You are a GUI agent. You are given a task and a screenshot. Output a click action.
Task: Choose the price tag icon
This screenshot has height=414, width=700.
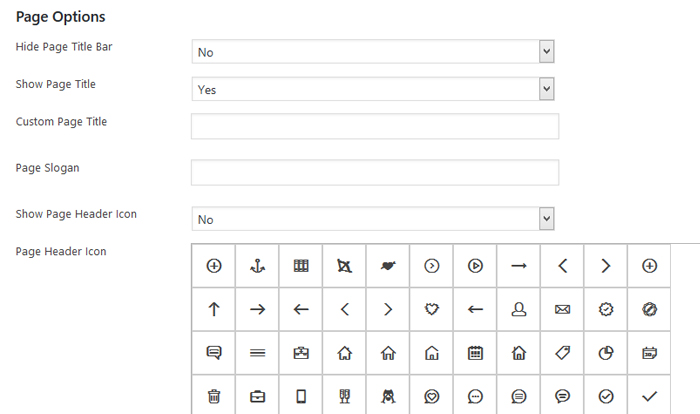click(562, 353)
